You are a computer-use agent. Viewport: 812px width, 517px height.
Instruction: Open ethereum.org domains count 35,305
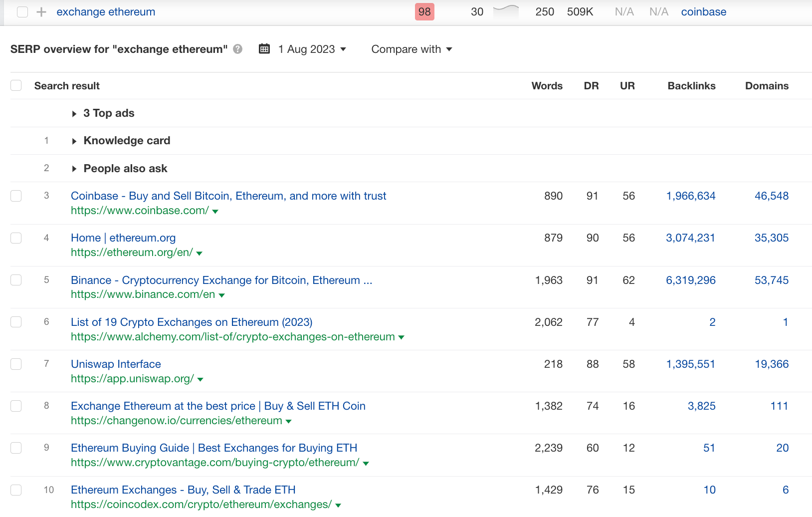tap(772, 238)
